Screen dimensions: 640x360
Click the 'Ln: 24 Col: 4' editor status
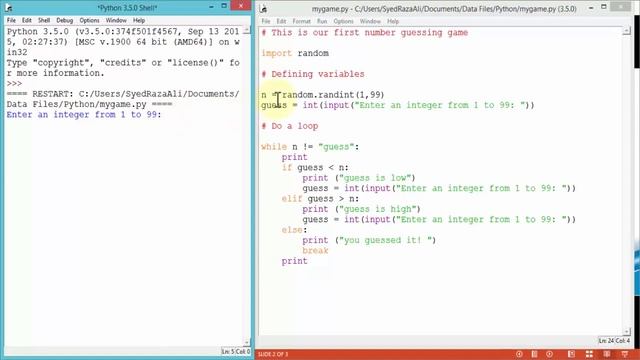click(x=614, y=340)
